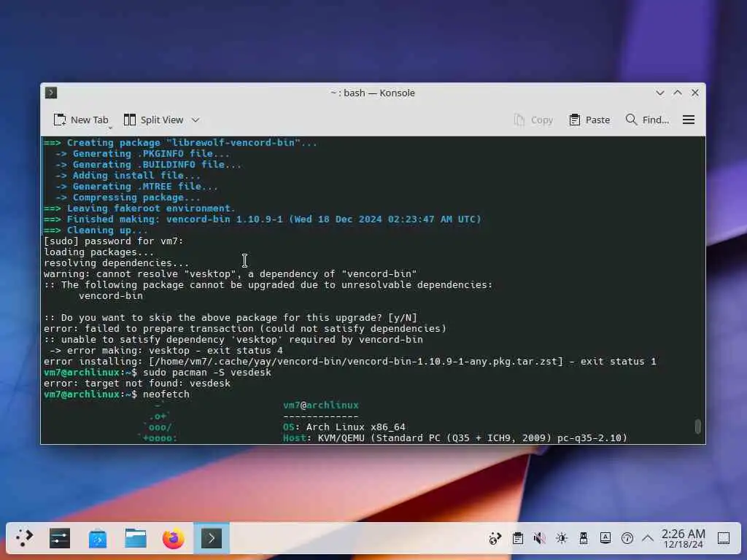This screenshot has width=747, height=560.
Task: Click the Show Desktop button
Action: click(723, 538)
